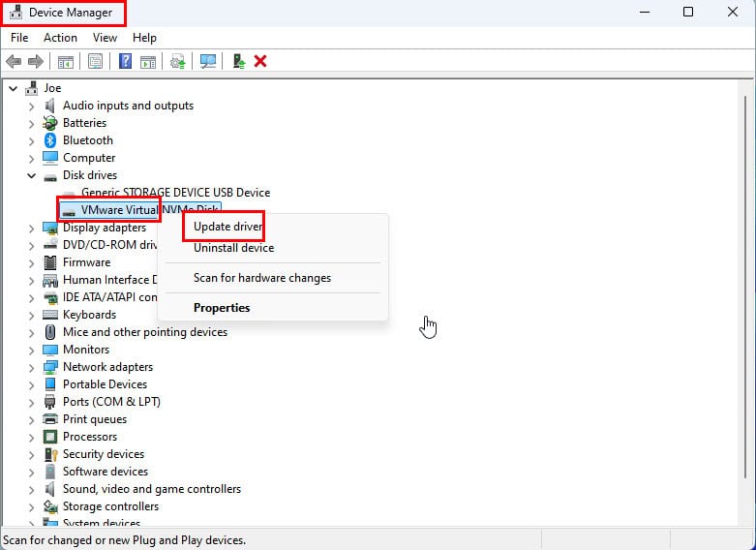Viewport: 756px width, 550px height.
Task: Select the Ports (COM & LPT) label
Action: (111, 402)
